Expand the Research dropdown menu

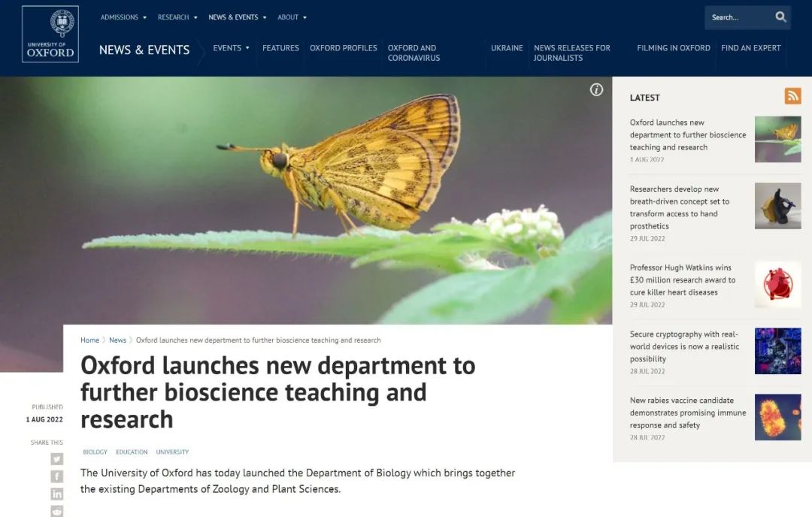tap(177, 17)
